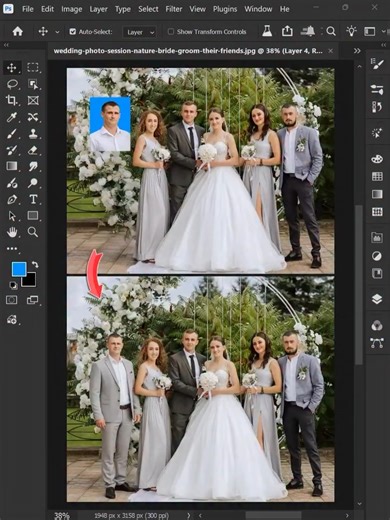The image size is (390, 520).
Task: Select the Hand tool
Action: pyautogui.click(x=12, y=232)
